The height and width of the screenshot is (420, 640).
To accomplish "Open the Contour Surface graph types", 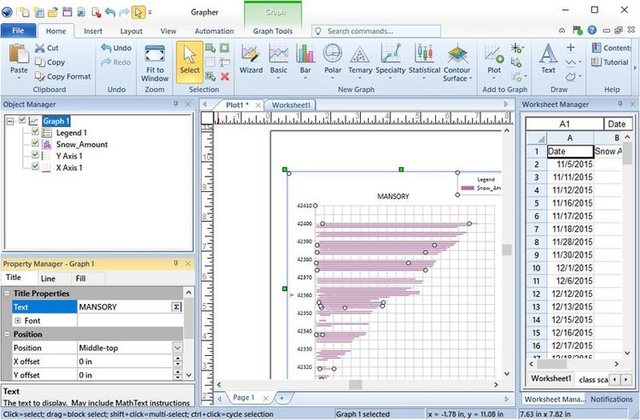I will [x=457, y=62].
